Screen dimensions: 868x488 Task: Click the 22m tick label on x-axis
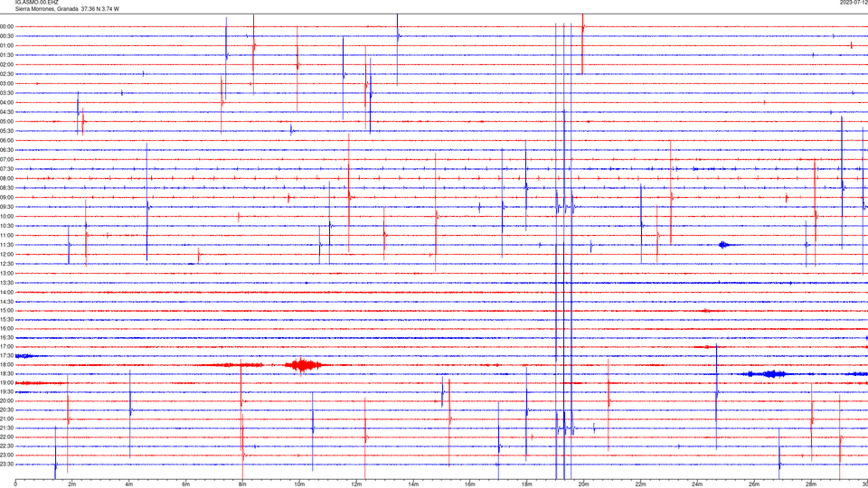click(640, 484)
